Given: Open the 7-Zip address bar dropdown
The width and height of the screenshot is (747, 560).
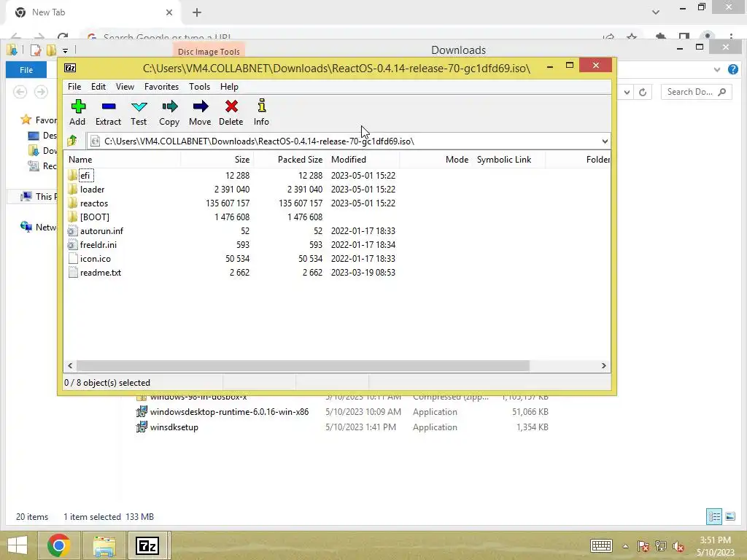Looking at the screenshot, I should 605,141.
